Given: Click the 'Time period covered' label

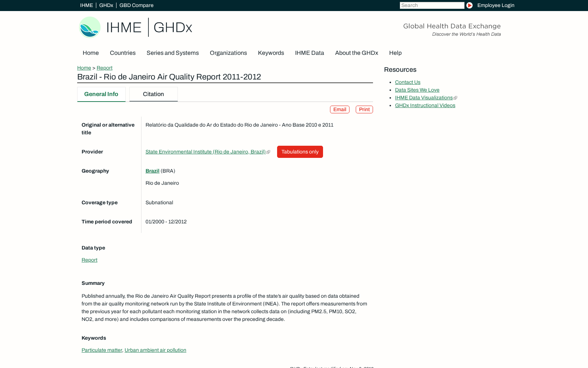Looking at the screenshot, I should (x=107, y=222).
